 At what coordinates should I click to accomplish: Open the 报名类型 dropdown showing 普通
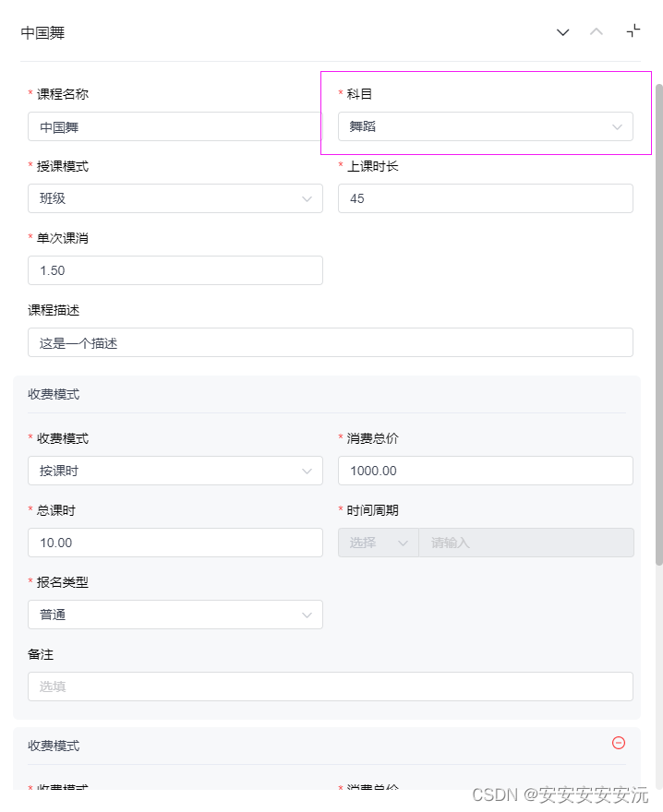coord(175,615)
